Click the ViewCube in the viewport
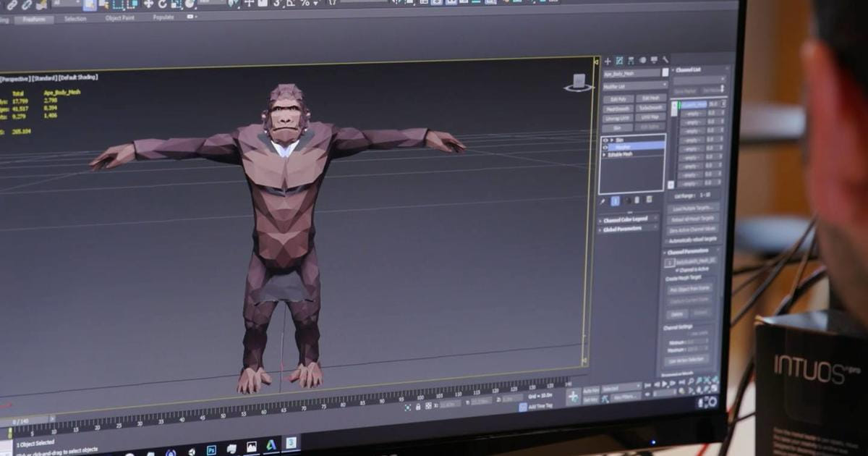Image resolution: width=868 pixels, height=456 pixels. click(579, 83)
